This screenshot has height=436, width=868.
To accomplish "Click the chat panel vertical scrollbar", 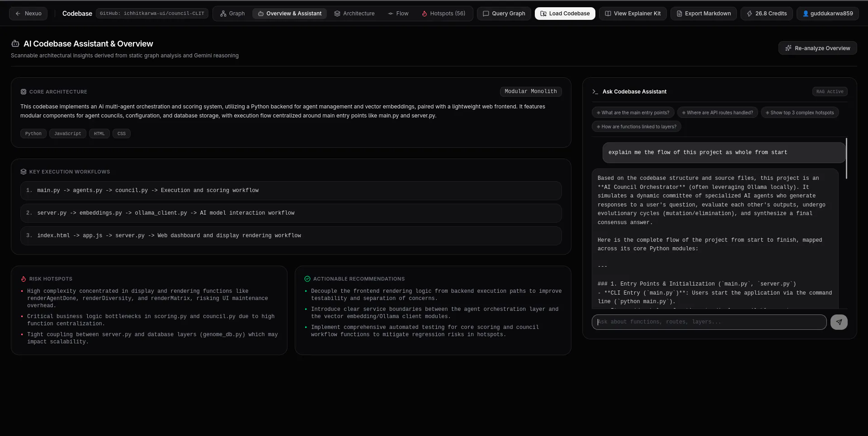I will 846,158.
